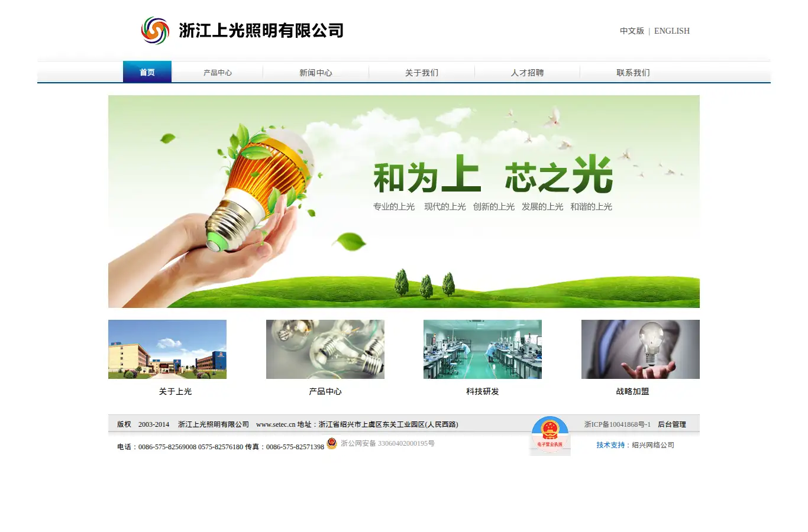Click the 技术支持 link
The image size is (808, 532).
coord(610,445)
